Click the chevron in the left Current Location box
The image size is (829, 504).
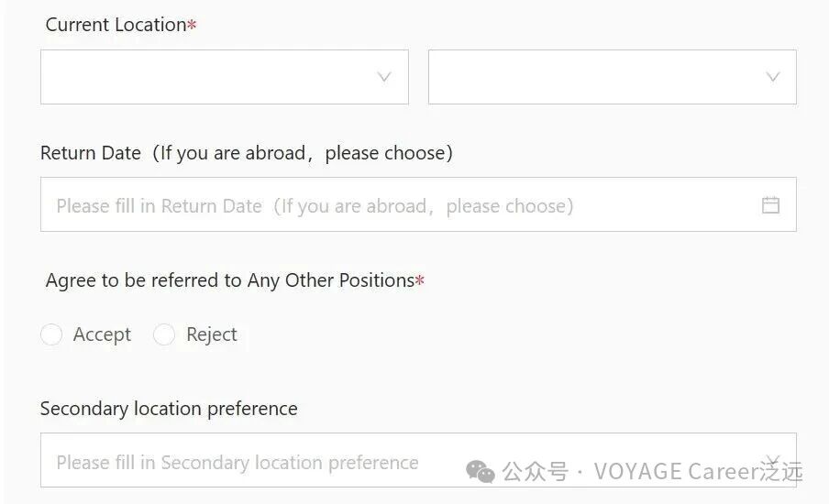[385, 77]
